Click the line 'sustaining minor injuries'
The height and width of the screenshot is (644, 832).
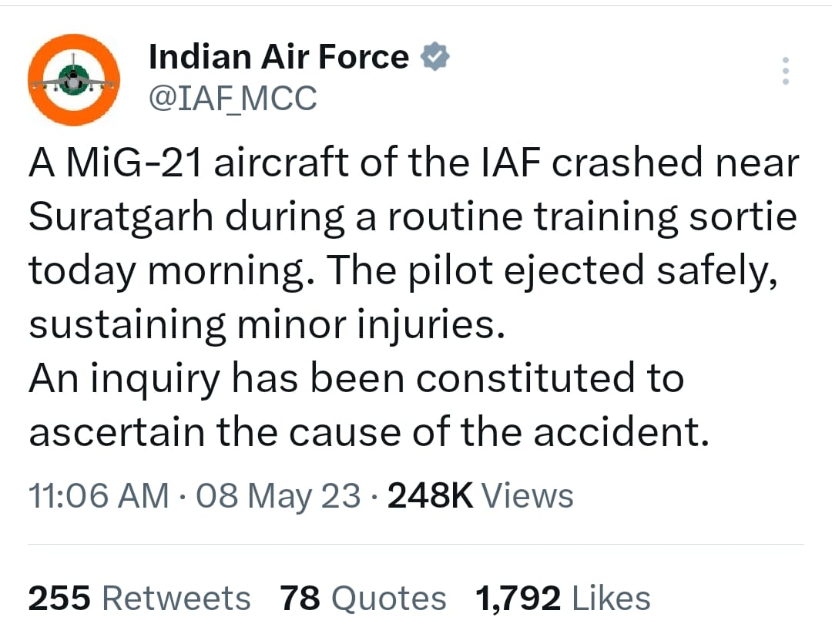click(x=267, y=324)
